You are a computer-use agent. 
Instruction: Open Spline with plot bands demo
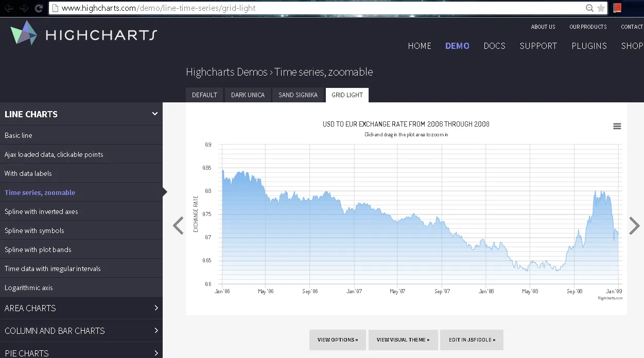[81, 249]
